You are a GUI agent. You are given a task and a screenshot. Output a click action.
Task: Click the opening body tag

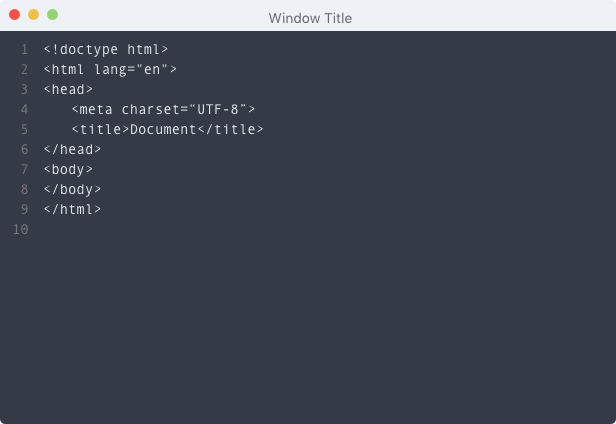[x=68, y=169]
